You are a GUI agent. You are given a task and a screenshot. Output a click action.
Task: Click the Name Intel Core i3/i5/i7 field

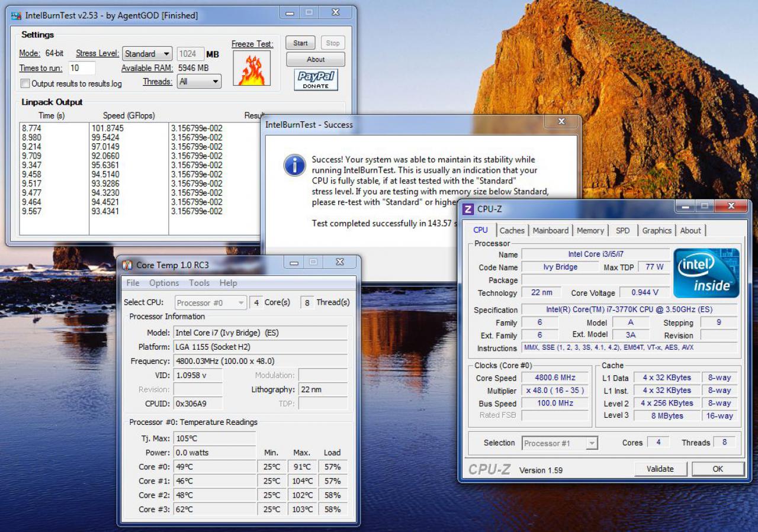tap(595, 254)
